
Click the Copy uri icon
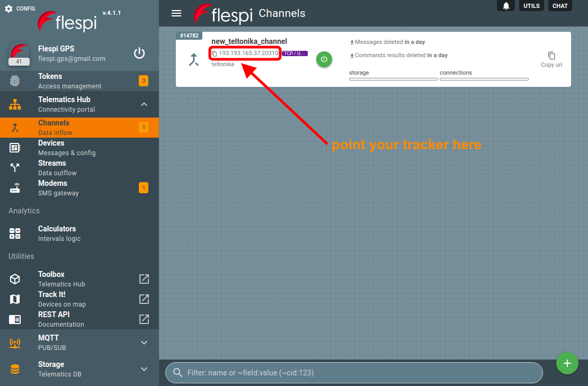click(x=551, y=56)
